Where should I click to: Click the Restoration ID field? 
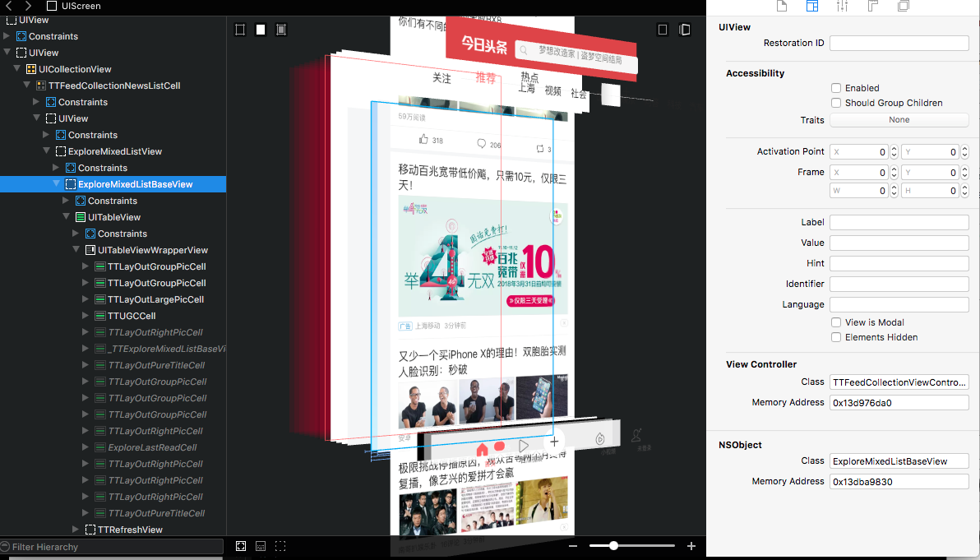click(899, 43)
